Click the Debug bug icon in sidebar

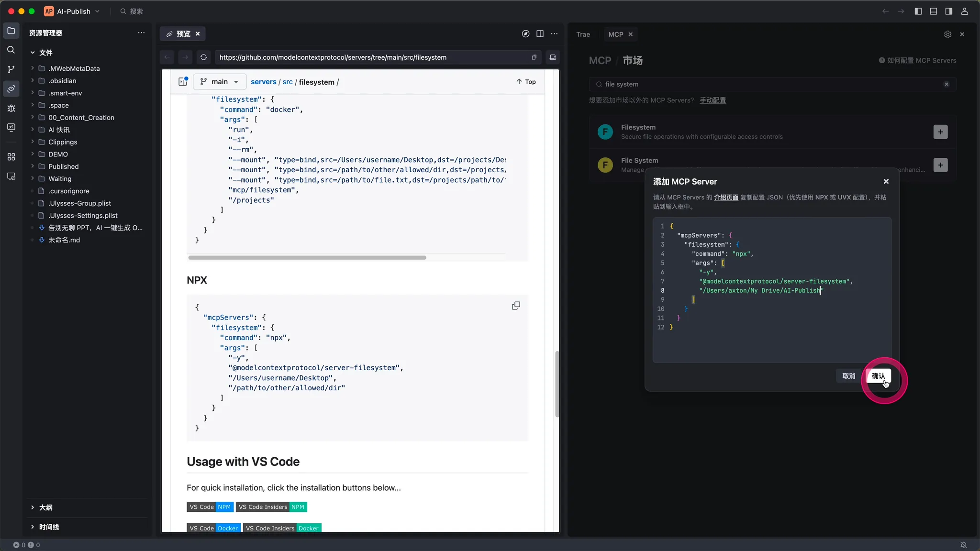(11, 108)
